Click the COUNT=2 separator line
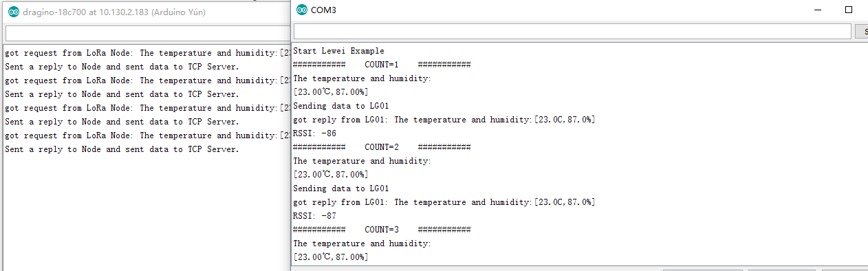Image resolution: width=868 pixels, height=271 pixels. click(382, 147)
